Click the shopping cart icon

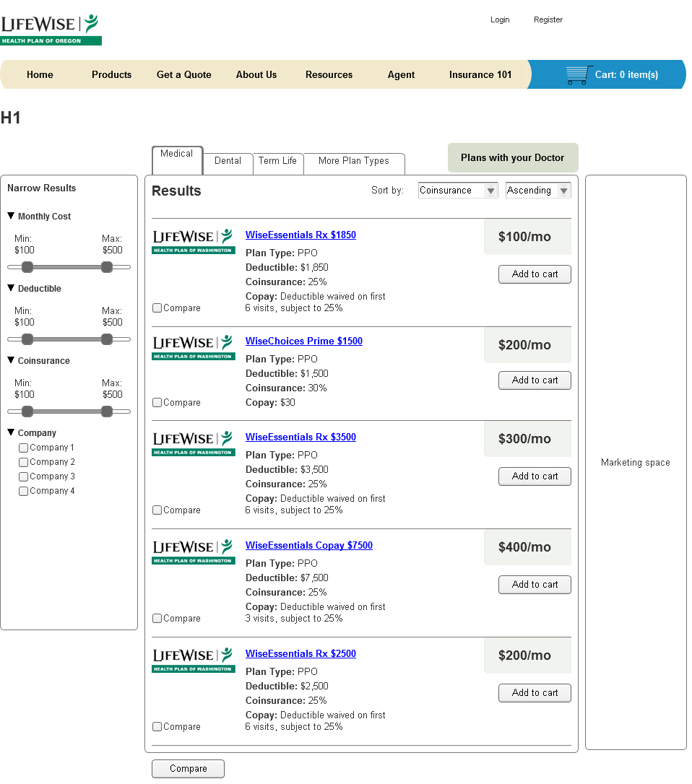(579, 75)
